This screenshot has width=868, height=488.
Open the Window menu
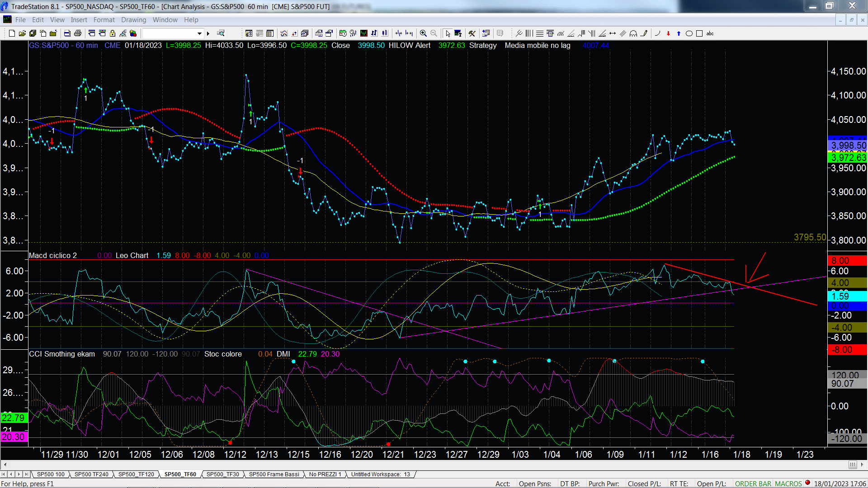pos(165,20)
